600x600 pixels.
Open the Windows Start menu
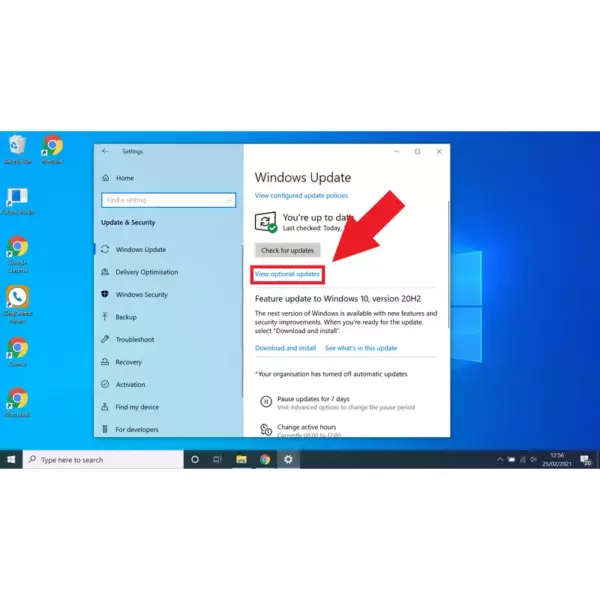click(x=11, y=460)
